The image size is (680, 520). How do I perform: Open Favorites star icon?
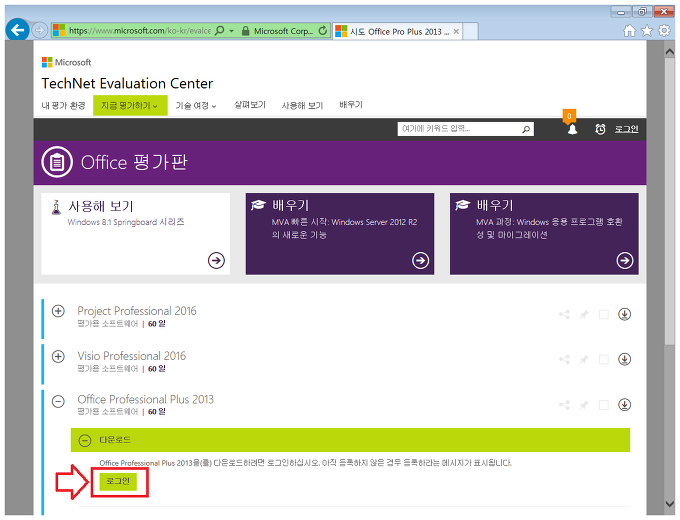pyautogui.click(x=647, y=31)
